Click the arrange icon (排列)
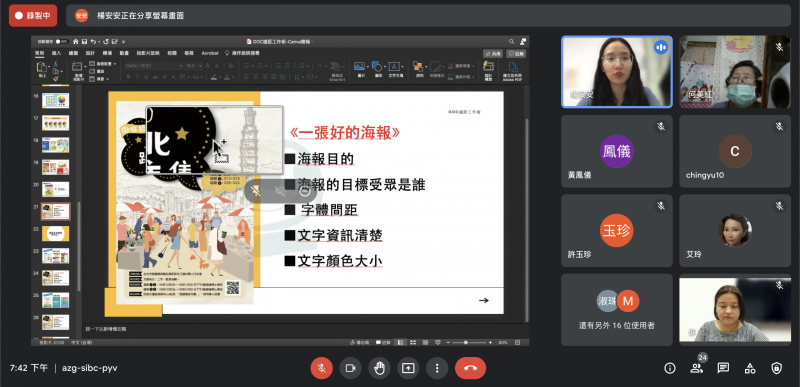The image size is (800, 387). pos(418,66)
